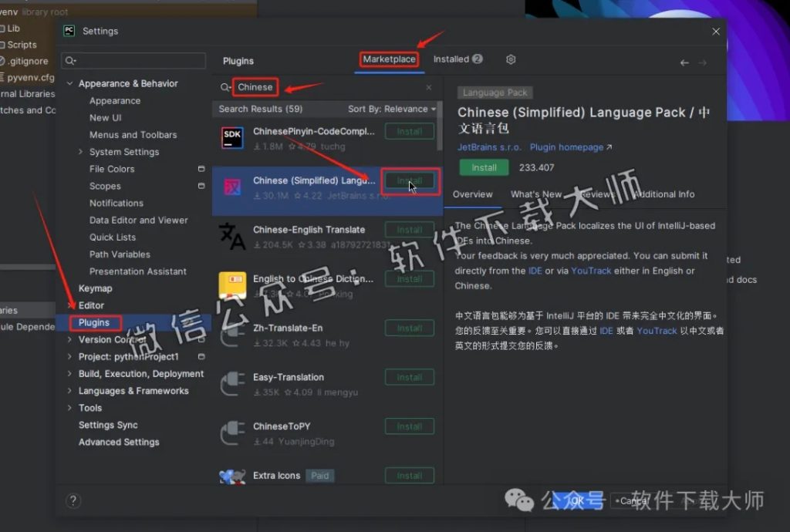The height and width of the screenshot is (532, 790).
Task: Click the ChineseToPY plug icon
Action: click(x=234, y=431)
